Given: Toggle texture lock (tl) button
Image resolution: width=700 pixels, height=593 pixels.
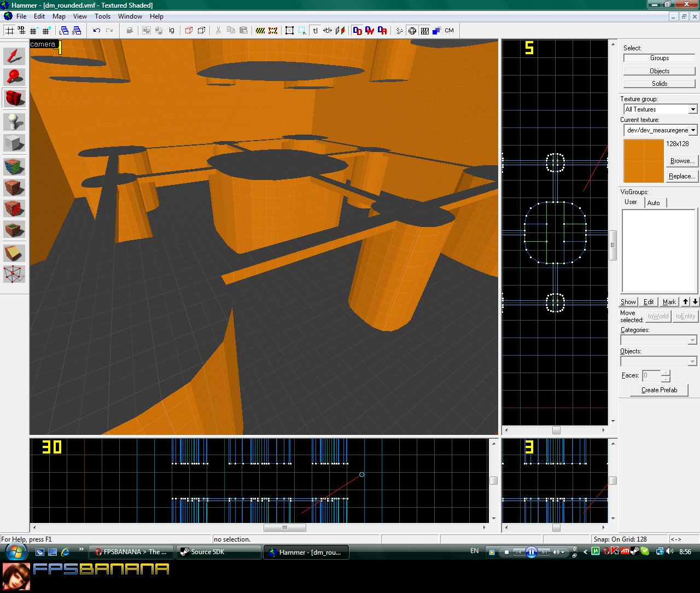Looking at the screenshot, I should pos(315,31).
